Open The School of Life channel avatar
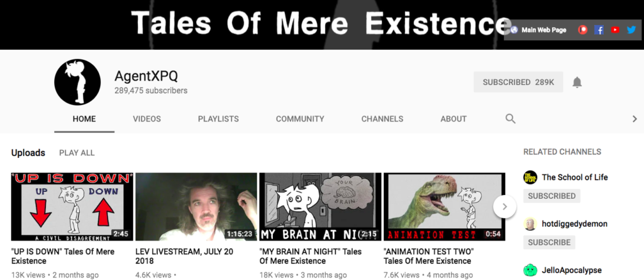This screenshot has width=644, height=280. (x=530, y=177)
